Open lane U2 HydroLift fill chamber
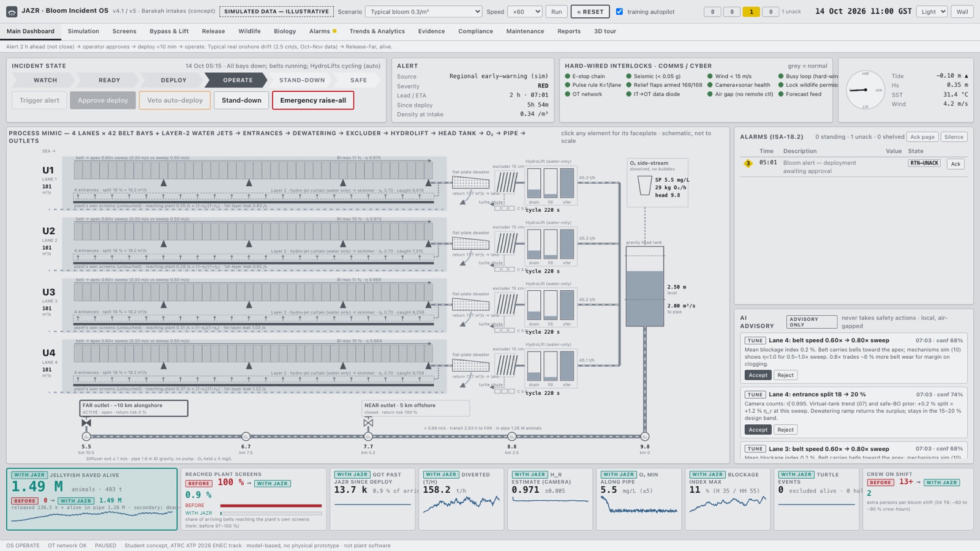This screenshot has height=551, width=980. [551, 244]
